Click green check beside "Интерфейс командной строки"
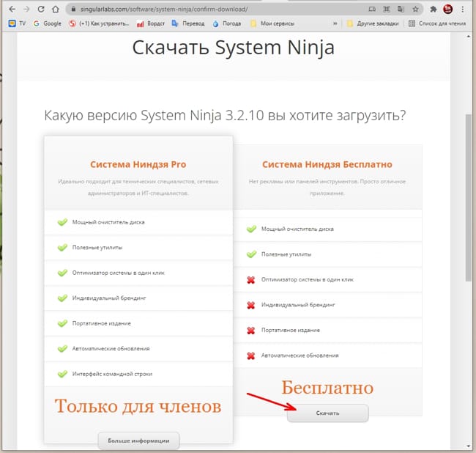The width and height of the screenshot is (476, 453). [x=62, y=374]
